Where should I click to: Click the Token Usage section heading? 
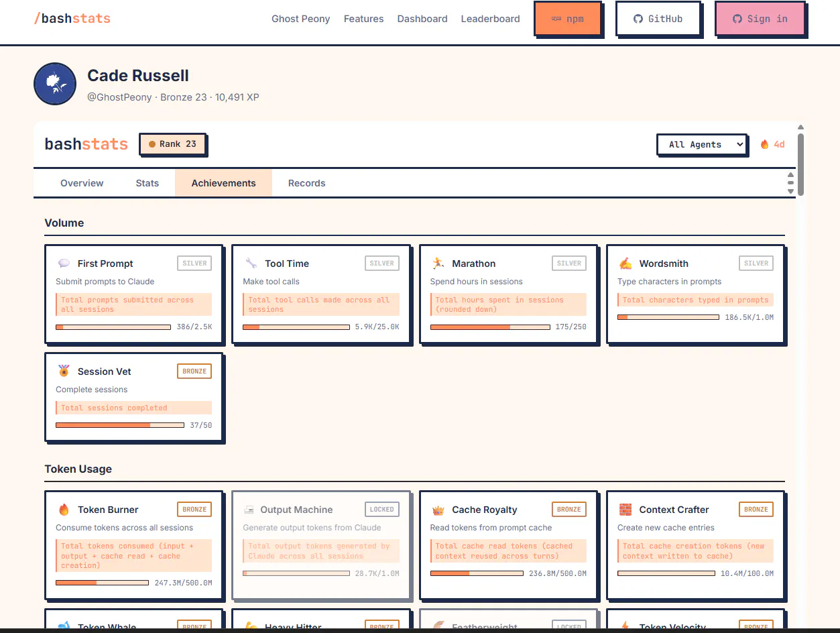click(78, 469)
